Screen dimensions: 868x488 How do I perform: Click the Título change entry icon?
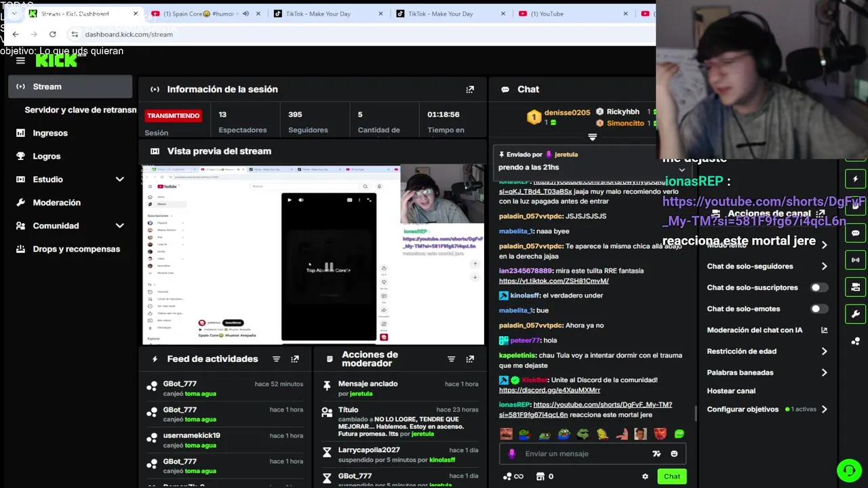[x=327, y=411]
